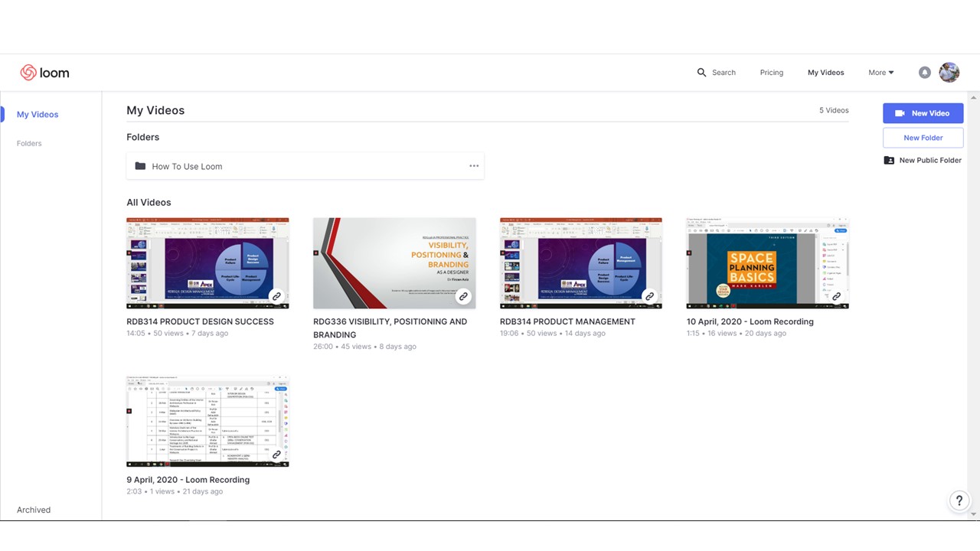The width and height of the screenshot is (980, 551).
Task: Open How To Use Loom folder options
Action: click(474, 166)
